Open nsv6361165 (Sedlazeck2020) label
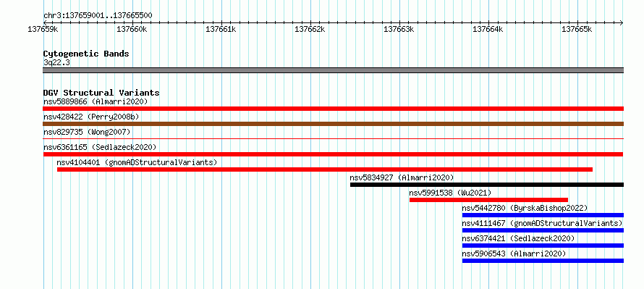 tap(100, 147)
